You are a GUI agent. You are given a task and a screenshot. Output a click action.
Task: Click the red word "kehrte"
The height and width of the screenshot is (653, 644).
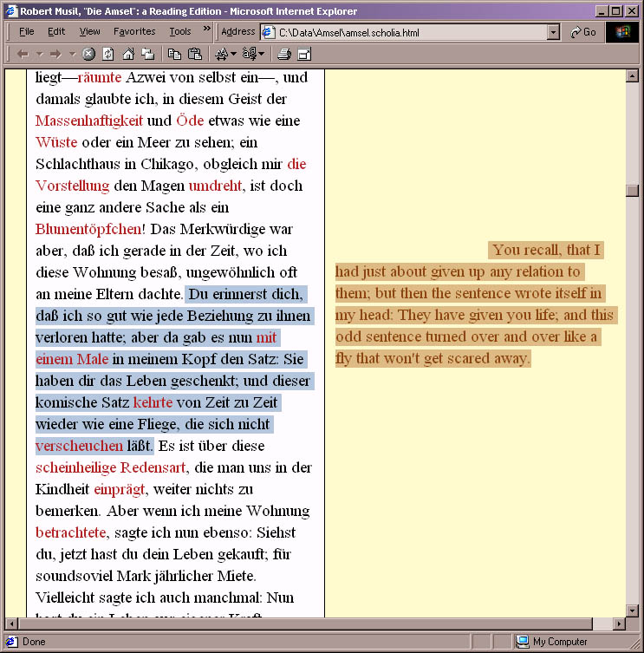[x=153, y=402]
